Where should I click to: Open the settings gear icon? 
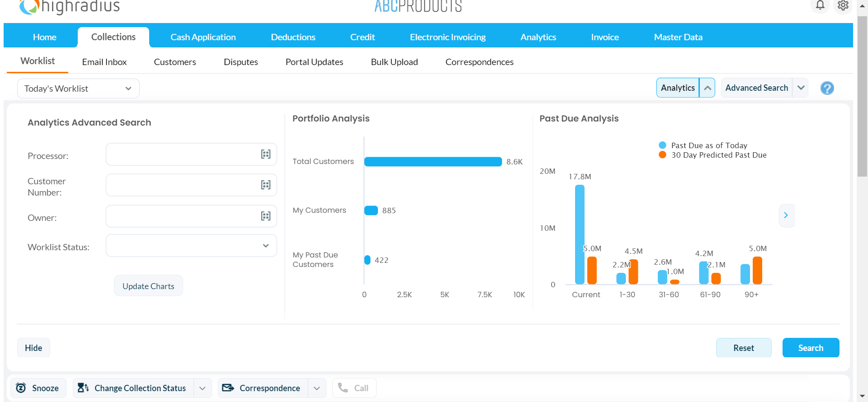click(x=843, y=5)
